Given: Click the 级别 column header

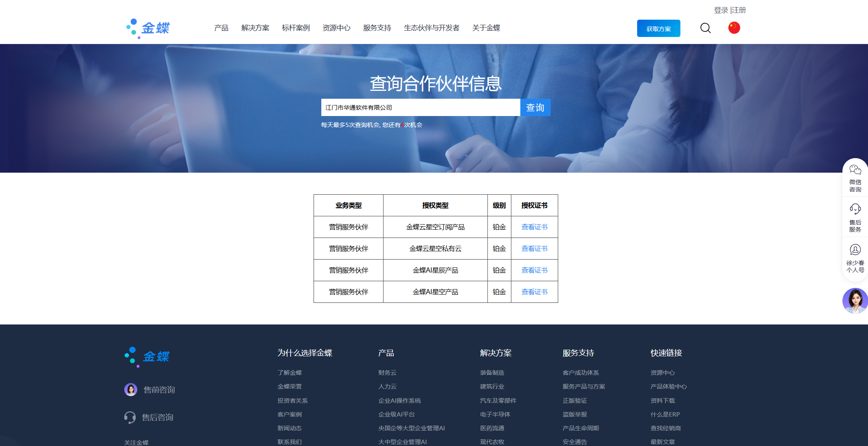Looking at the screenshot, I should (499, 205).
